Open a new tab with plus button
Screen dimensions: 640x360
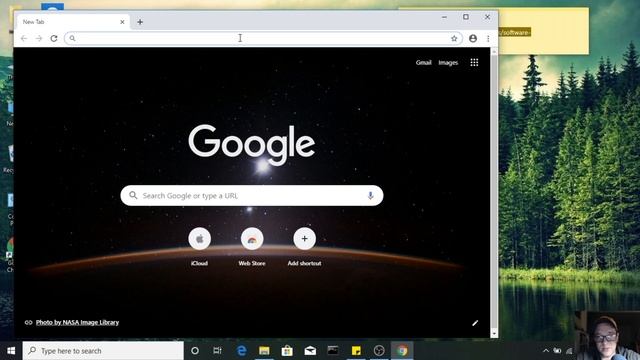(x=140, y=22)
